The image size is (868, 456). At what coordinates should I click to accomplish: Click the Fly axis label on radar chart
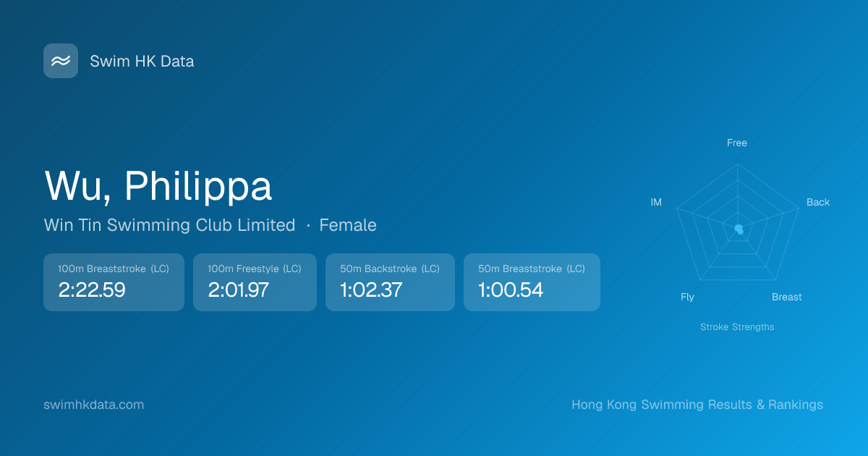(x=687, y=297)
